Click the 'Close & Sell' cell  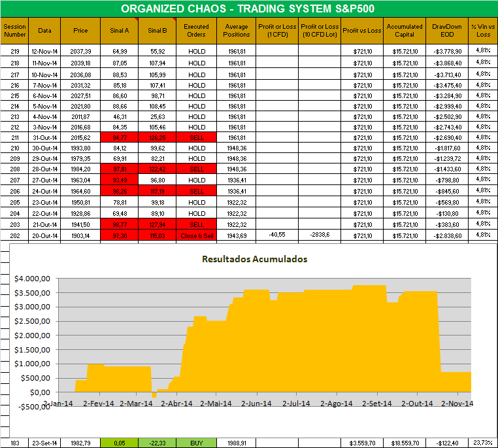(196, 235)
